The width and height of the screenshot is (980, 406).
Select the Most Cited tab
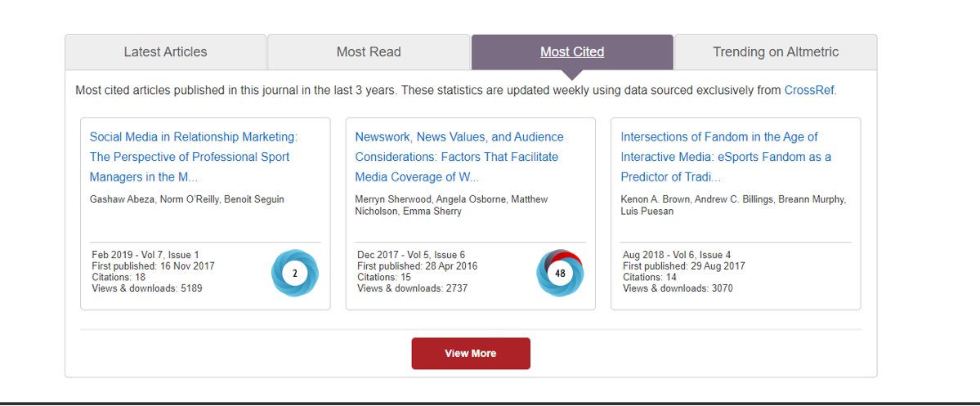[x=572, y=52]
